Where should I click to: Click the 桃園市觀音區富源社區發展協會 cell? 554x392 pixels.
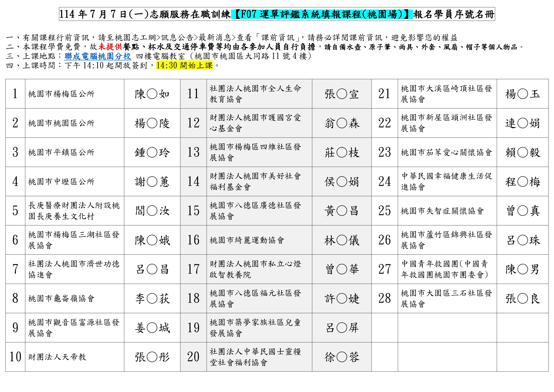click(75, 327)
